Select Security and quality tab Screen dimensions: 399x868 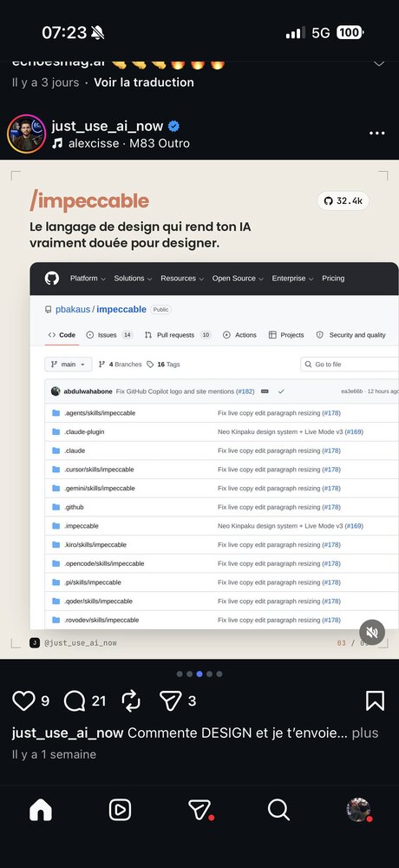[350, 335]
